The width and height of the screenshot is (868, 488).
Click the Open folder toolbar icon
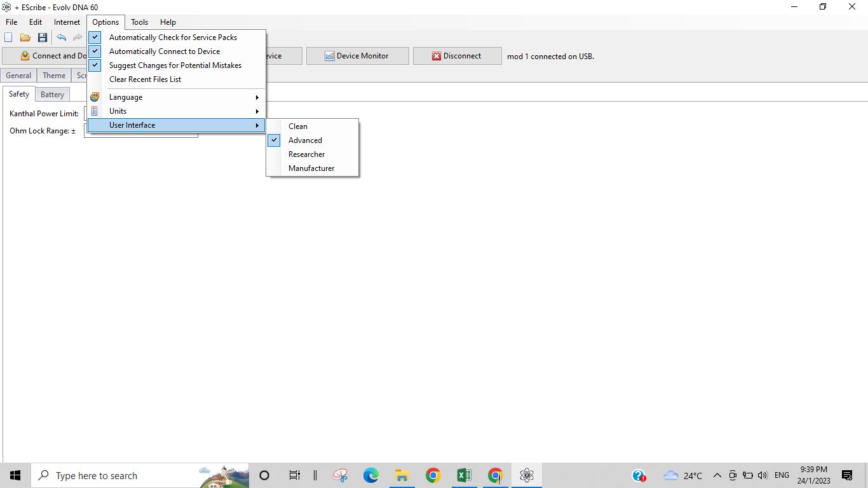click(25, 37)
